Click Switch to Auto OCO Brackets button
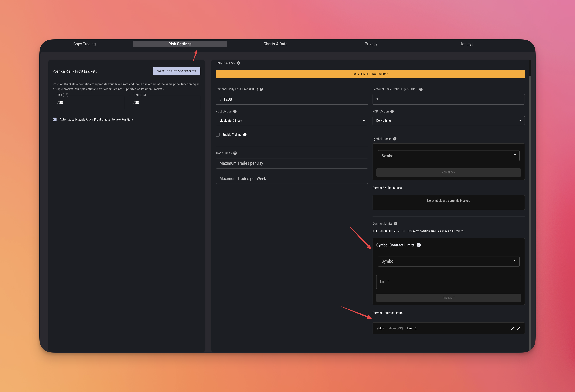Screen dimensions: 575x392 [176, 71]
